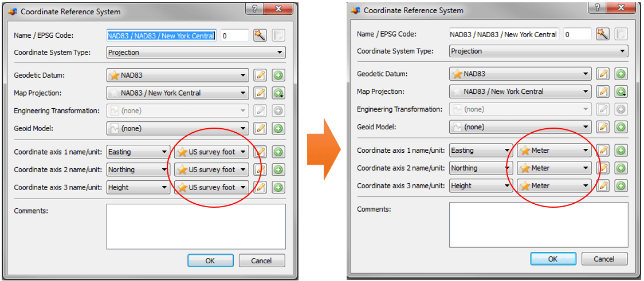Click the disabled notes icon beside wand, right dialog
644x281 pixels.
tap(622, 34)
